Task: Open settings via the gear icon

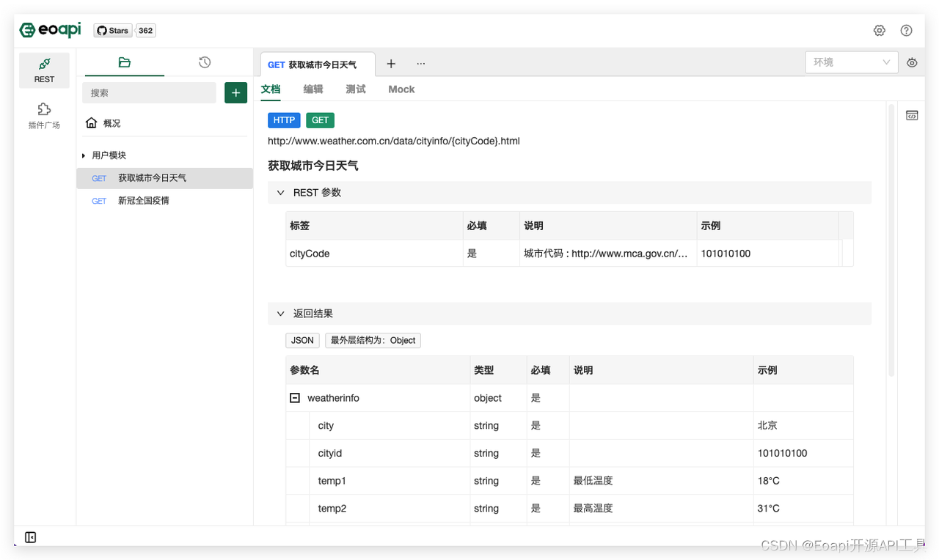Action: [879, 30]
